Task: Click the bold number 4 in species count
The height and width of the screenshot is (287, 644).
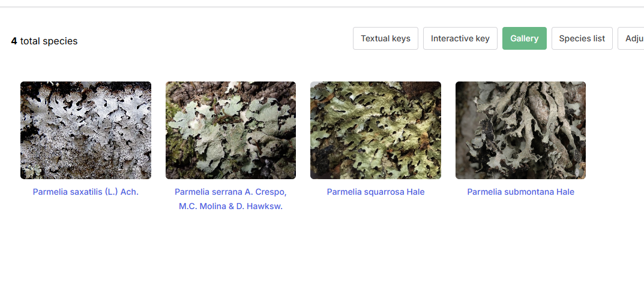Action: pyautogui.click(x=14, y=41)
